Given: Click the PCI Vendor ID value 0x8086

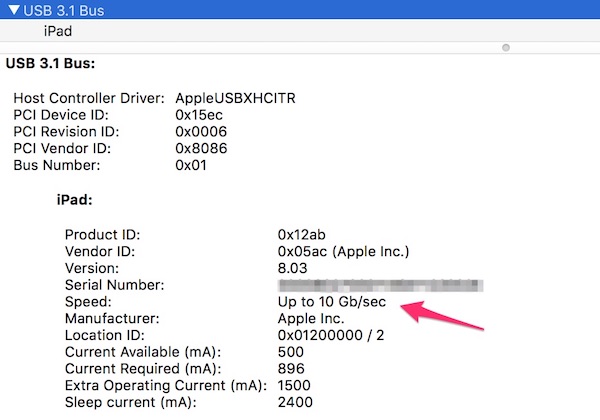Looking at the screenshot, I should click(x=201, y=149).
